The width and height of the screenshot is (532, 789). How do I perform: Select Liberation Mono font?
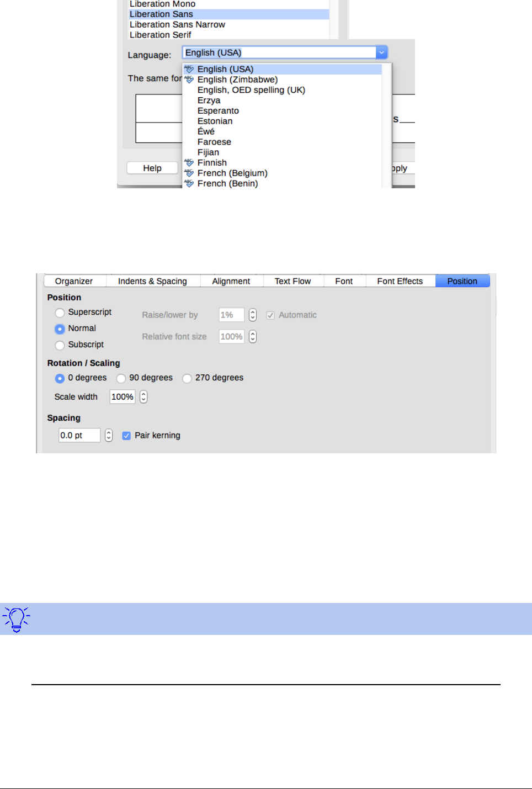[229, 4]
